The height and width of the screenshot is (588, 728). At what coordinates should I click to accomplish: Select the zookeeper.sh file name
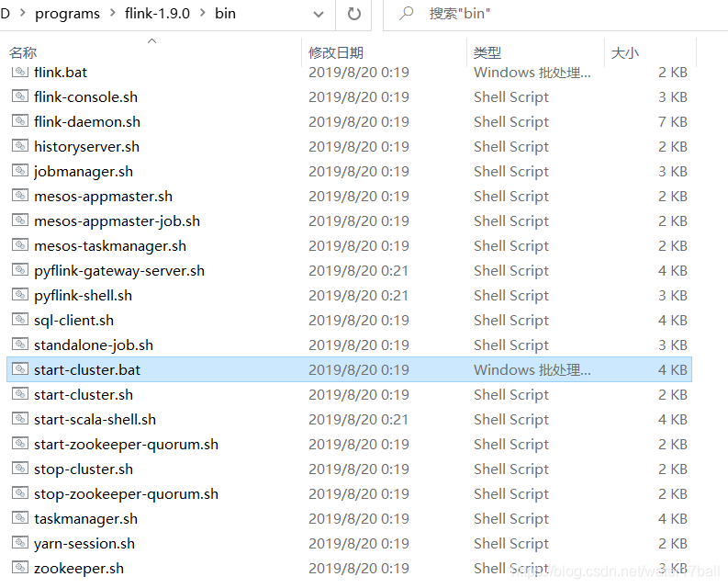pyautogui.click(x=79, y=568)
